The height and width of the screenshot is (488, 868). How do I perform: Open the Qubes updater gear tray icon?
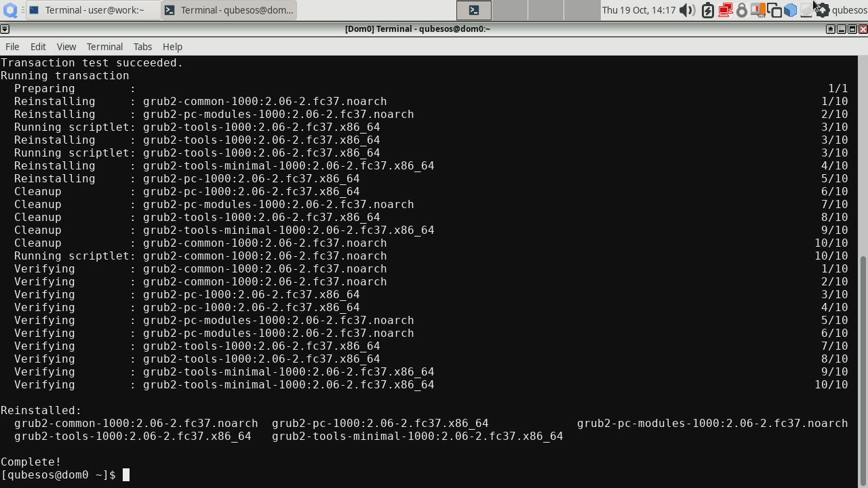[822, 10]
